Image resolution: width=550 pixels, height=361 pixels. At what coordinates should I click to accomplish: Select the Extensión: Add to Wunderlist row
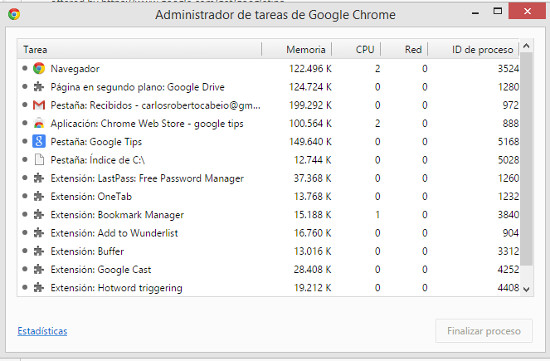pyautogui.click(x=268, y=233)
